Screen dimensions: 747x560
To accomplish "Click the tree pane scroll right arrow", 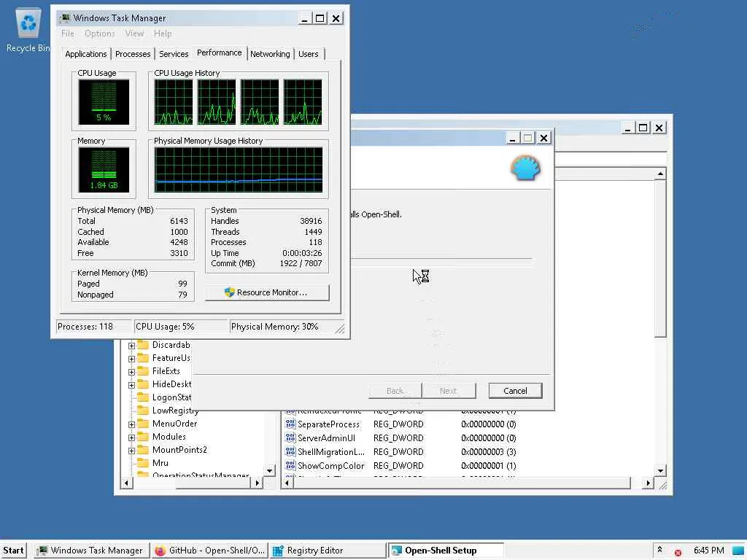I will [258, 483].
